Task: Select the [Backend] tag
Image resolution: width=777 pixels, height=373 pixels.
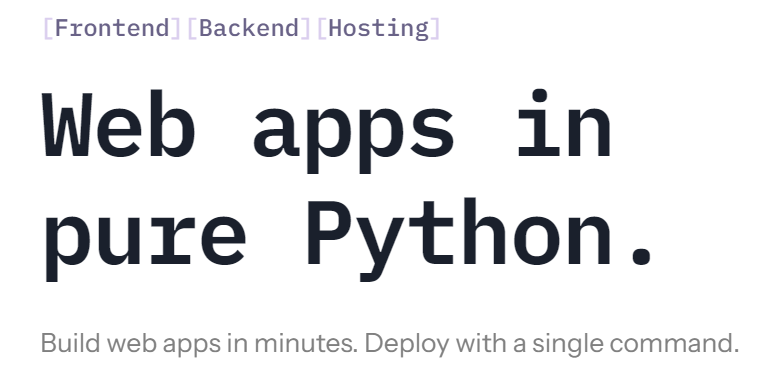Action: [249, 28]
